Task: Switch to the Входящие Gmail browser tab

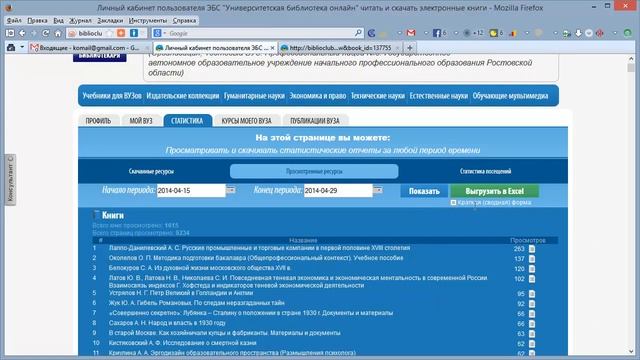Action: 89,48
